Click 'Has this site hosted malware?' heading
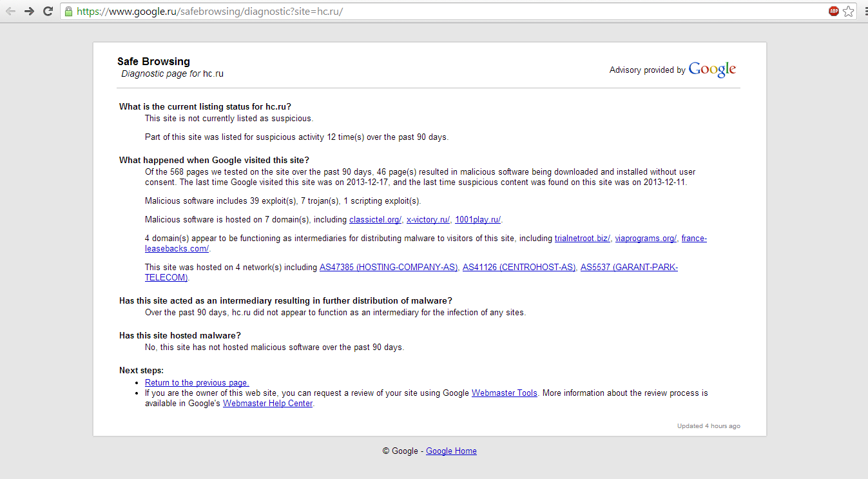 (180, 336)
